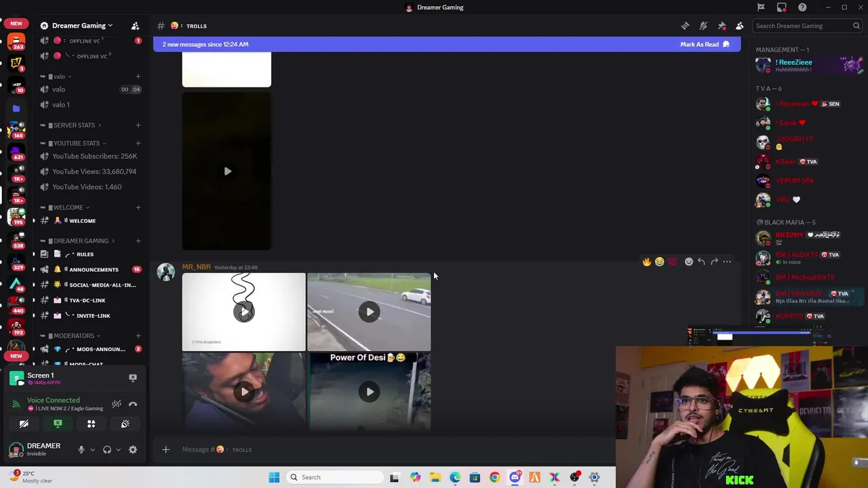Click Mark As Read button

(x=705, y=44)
